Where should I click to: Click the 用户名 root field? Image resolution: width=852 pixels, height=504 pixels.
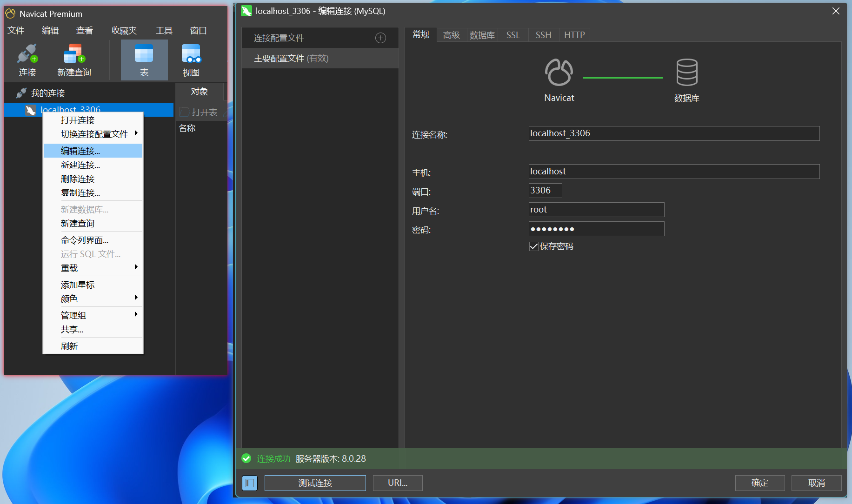coord(597,210)
